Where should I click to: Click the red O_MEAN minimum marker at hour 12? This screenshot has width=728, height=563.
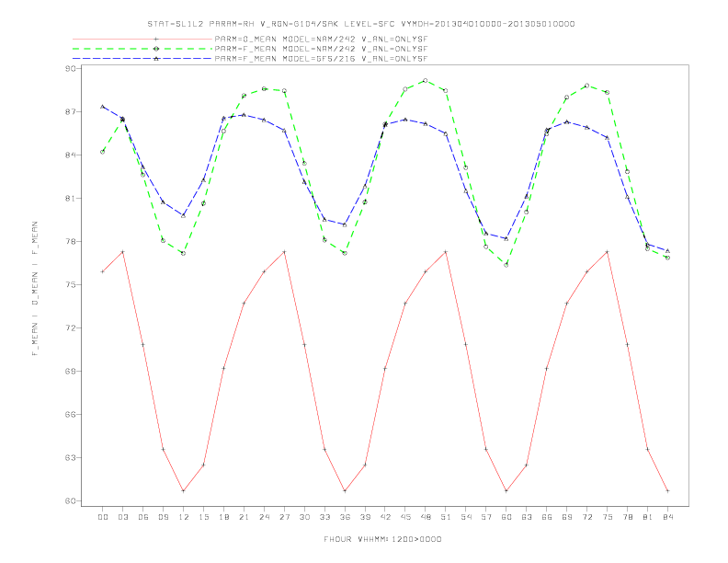[x=184, y=491]
